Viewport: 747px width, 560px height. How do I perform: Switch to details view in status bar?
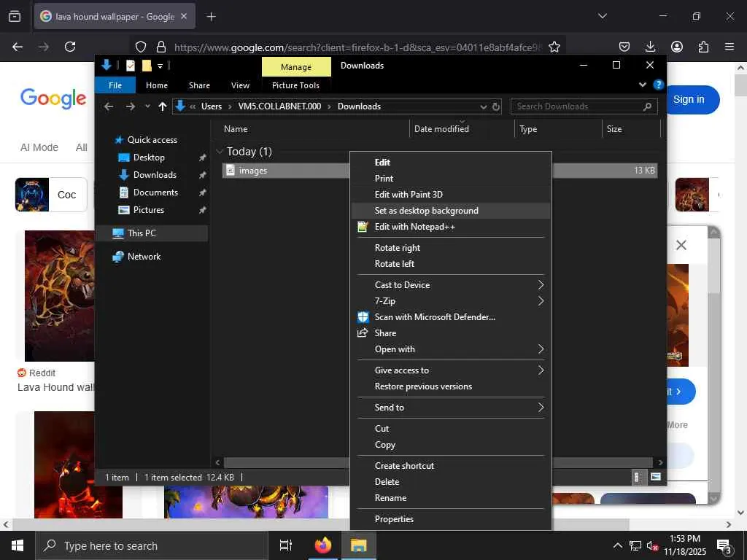[x=638, y=478]
